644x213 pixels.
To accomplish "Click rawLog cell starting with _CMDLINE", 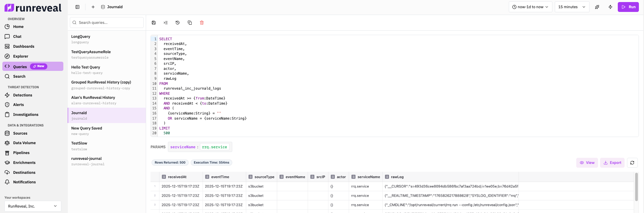I will [x=451, y=205].
